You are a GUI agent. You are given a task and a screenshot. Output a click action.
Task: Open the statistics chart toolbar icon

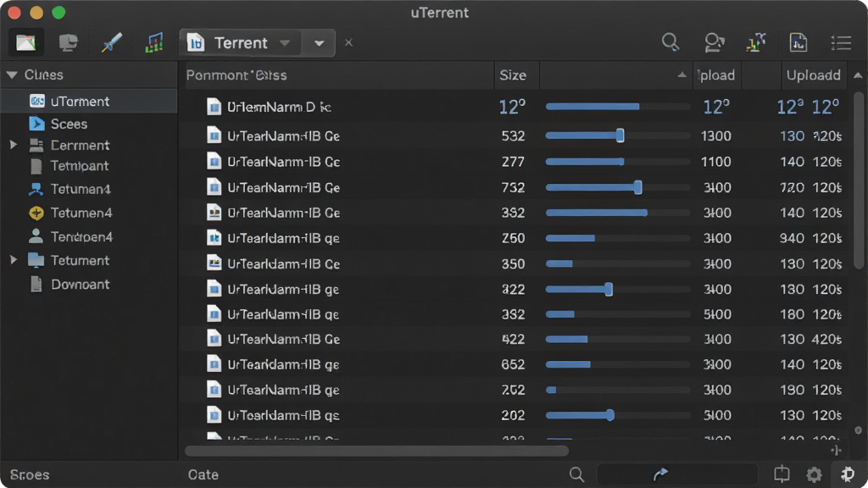(154, 42)
